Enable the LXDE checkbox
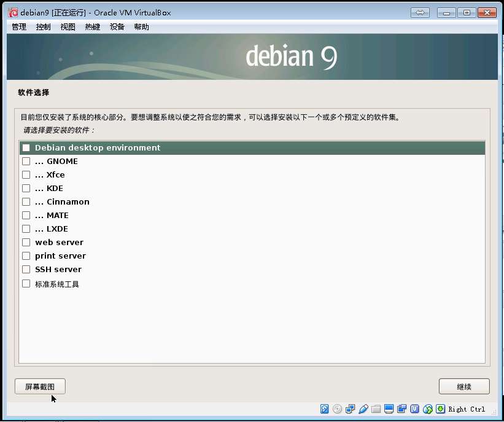This screenshot has height=422, width=504. click(26, 229)
